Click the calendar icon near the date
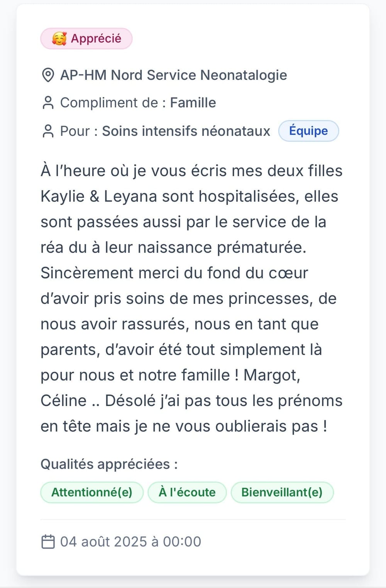 pos(48,542)
